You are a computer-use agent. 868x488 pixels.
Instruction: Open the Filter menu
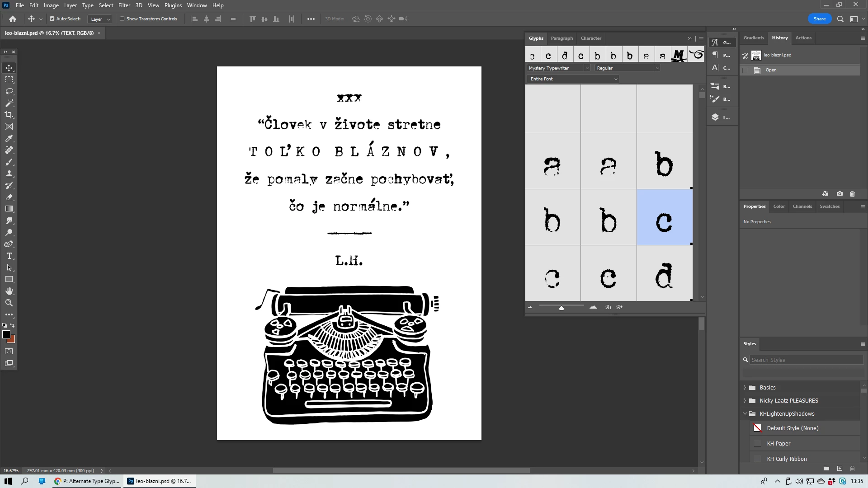pos(124,5)
